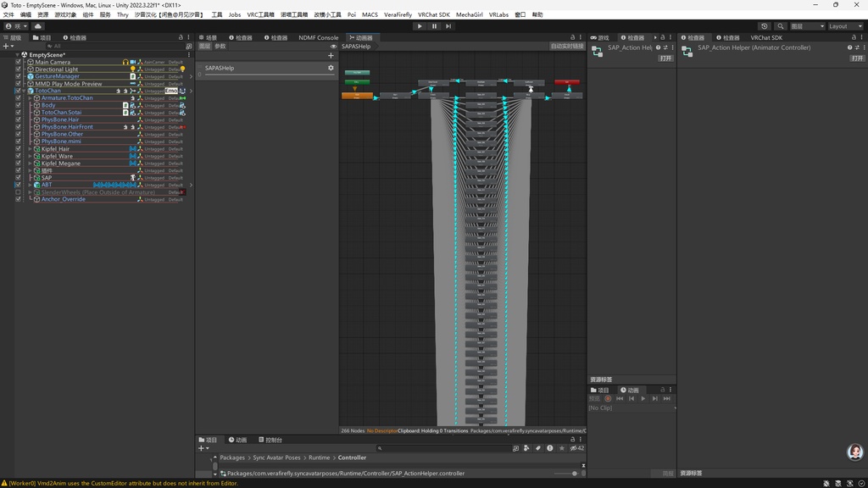Switch to VRChat SDK tab
Viewport: 868px width, 488px height.
point(766,37)
